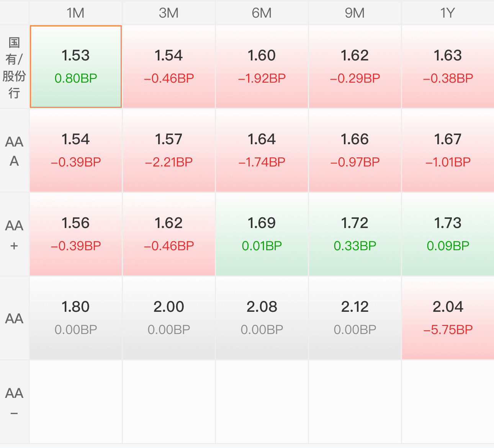Select the highlighted 1.53 cell with 0.80BP
Viewport: 494px width, 448px height.
[76, 67]
